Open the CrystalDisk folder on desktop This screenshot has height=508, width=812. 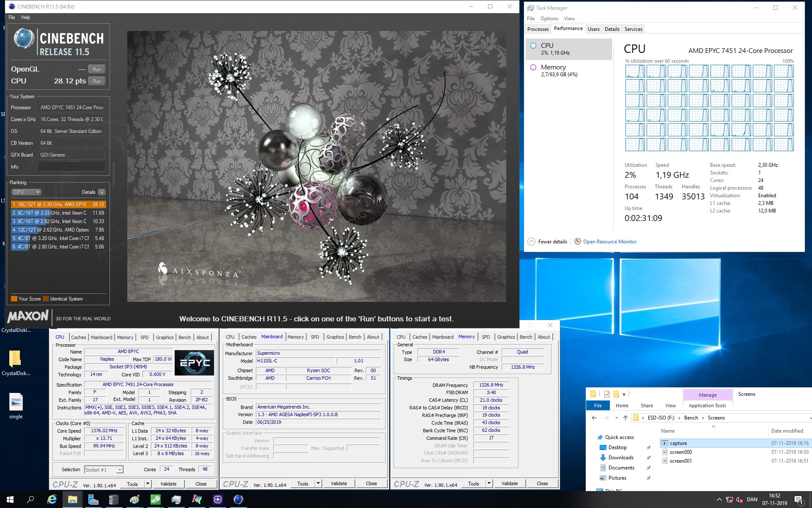click(x=16, y=363)
